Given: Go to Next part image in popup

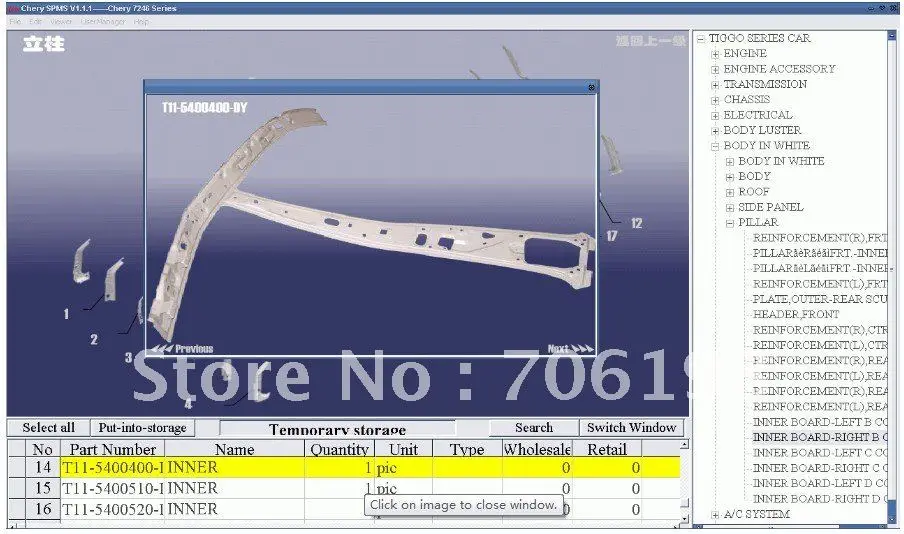Looking at the screenshot, I should click(570, 348).
